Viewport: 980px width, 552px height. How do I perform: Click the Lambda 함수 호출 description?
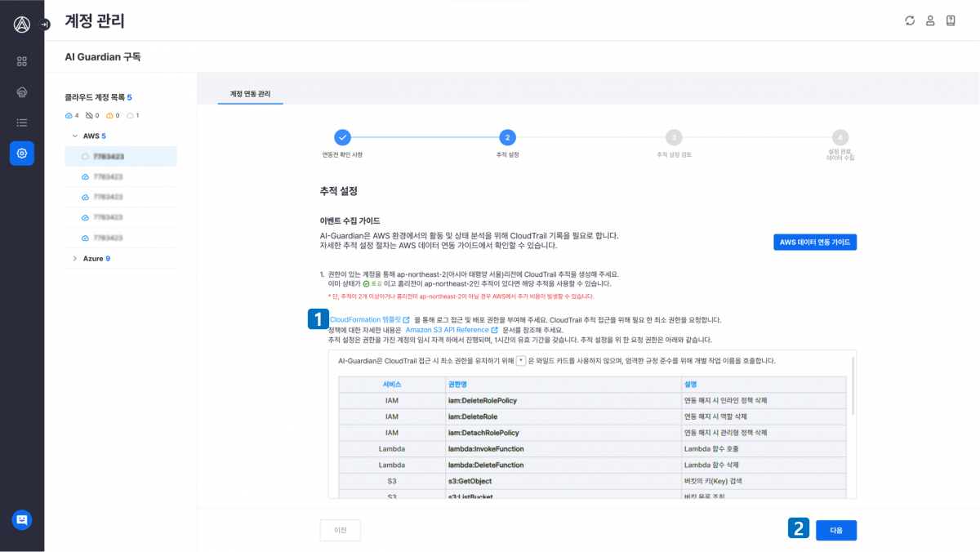point(710,448)
